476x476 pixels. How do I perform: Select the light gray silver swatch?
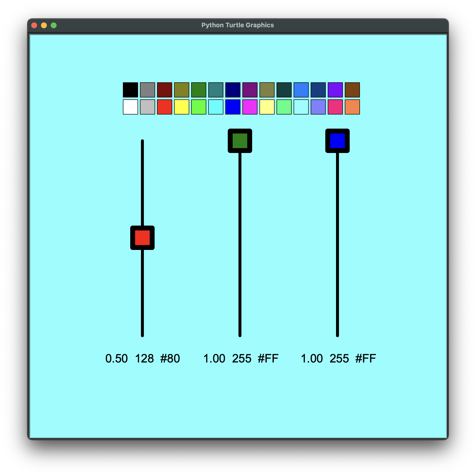(148, 107)
